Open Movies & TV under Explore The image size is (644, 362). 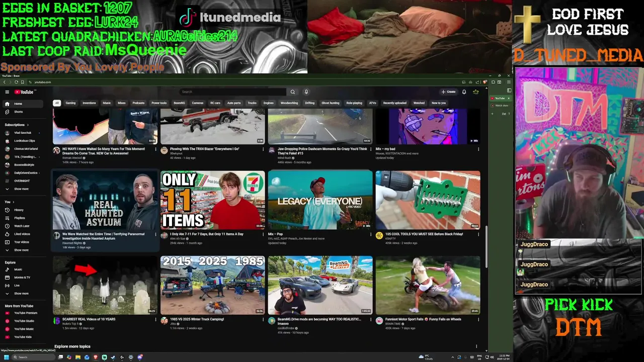click(x=22, y=278)
